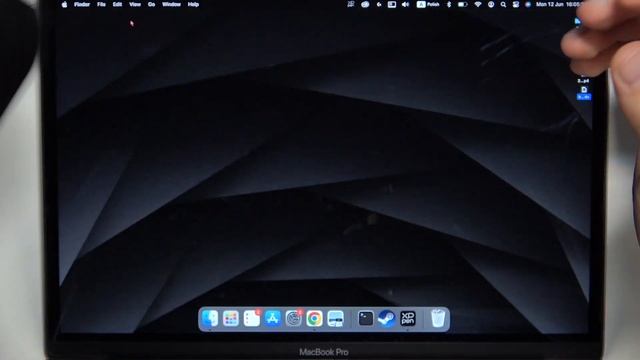Screen dimensions: 640x360
Task: Open Reminders app in the Dock
Action: click(251, 318)
